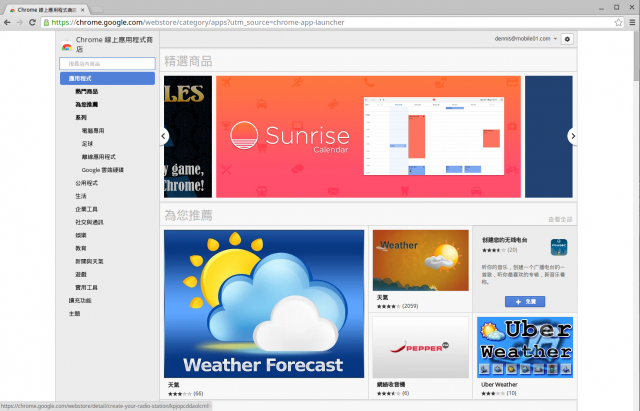640x411 pixels.
Task: Open 實用工具 category
Action: (87, 287)
